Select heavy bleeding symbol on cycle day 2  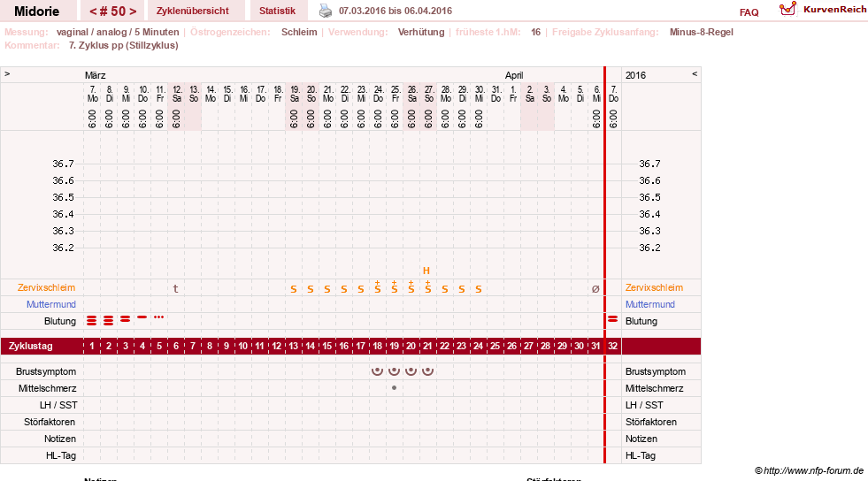(x=109, y=321)
